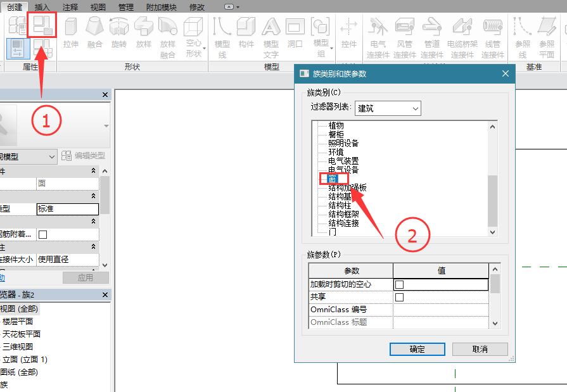Screen dimensions: 567x392
Task: Select the 控件 (Control) tool
Action: (348, 33)
